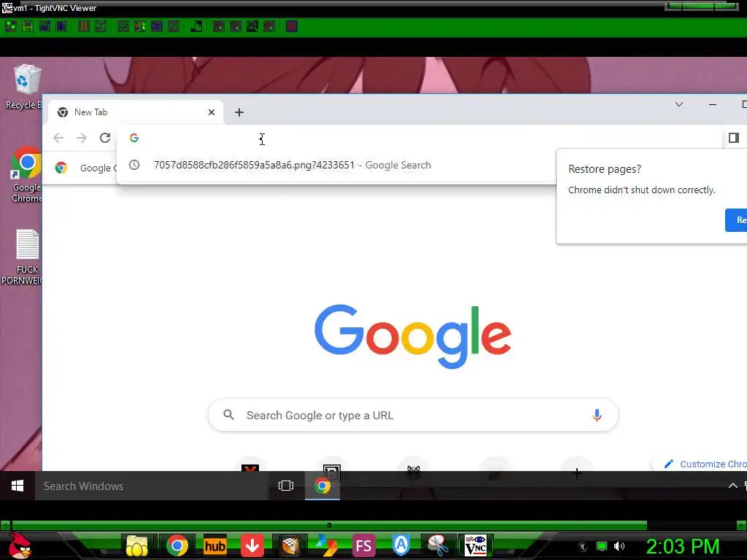
Task: Expand remote taskbar hidden icons chevron
Action: pos(732,486)
